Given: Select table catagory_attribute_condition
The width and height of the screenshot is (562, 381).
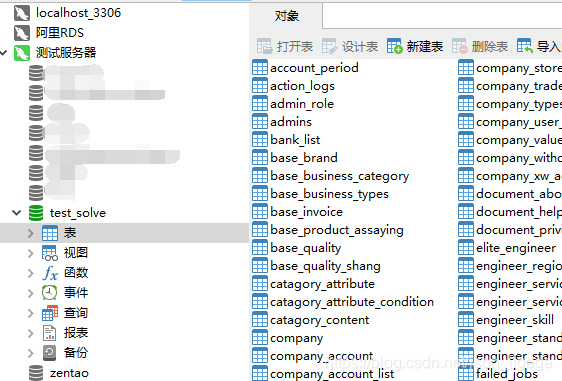Looking at the screenshot, I should pos(352,302).
